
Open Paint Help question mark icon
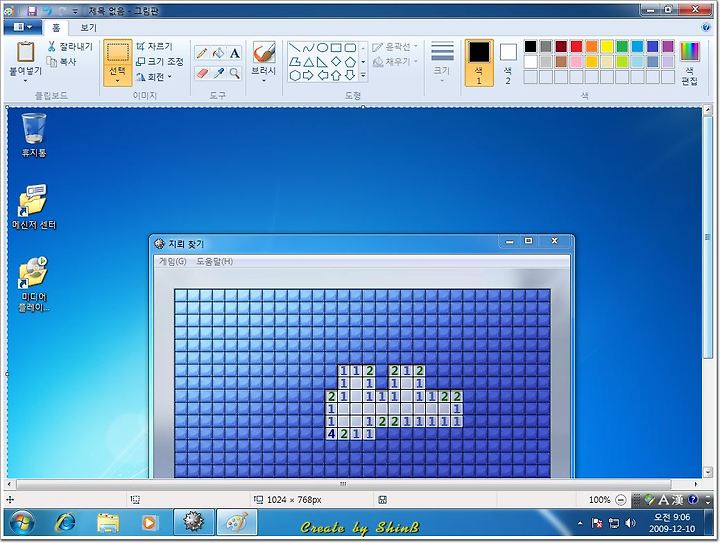(706, 28)
